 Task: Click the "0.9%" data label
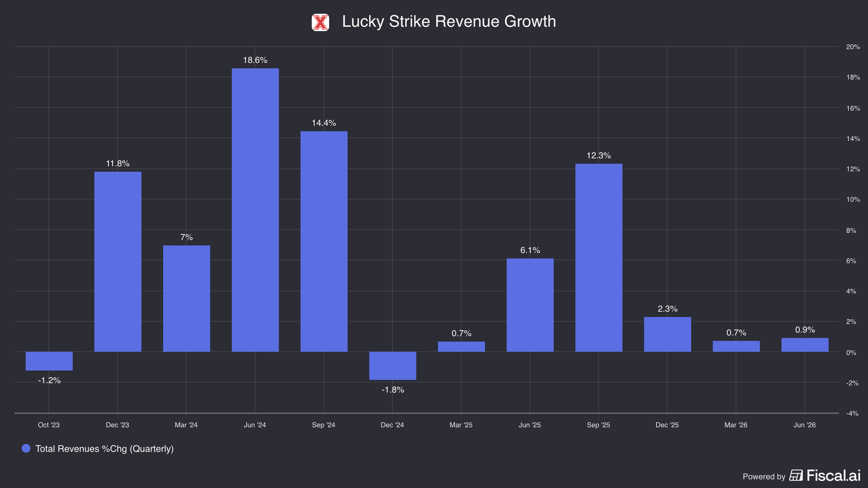(x=805, y=330)
